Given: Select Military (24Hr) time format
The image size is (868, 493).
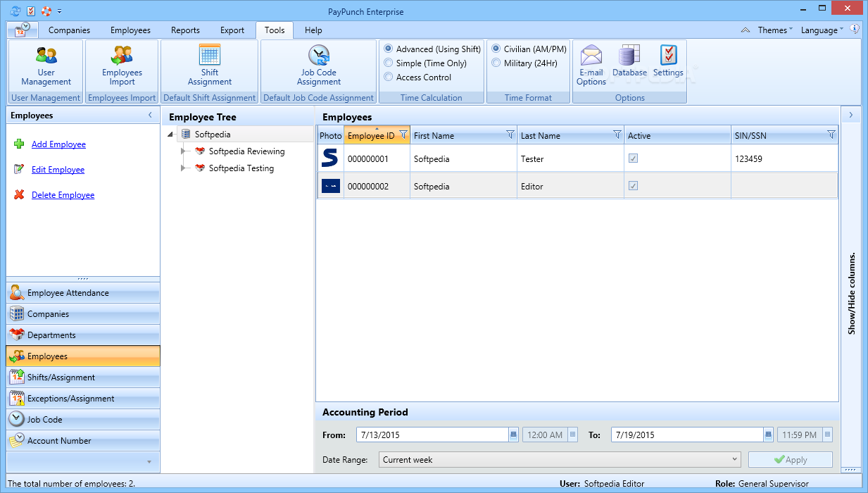Looking at the screenshot, I should (x=524, y=63).
